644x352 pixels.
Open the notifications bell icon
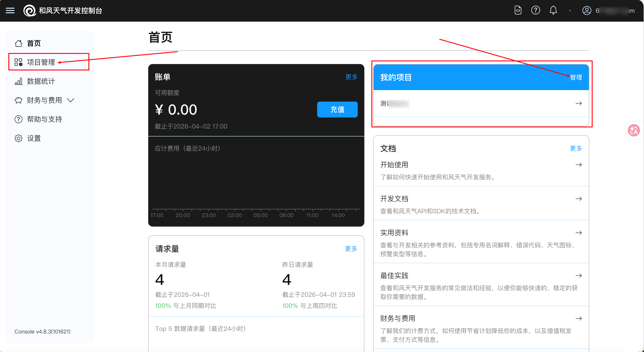tap(553, 10)
